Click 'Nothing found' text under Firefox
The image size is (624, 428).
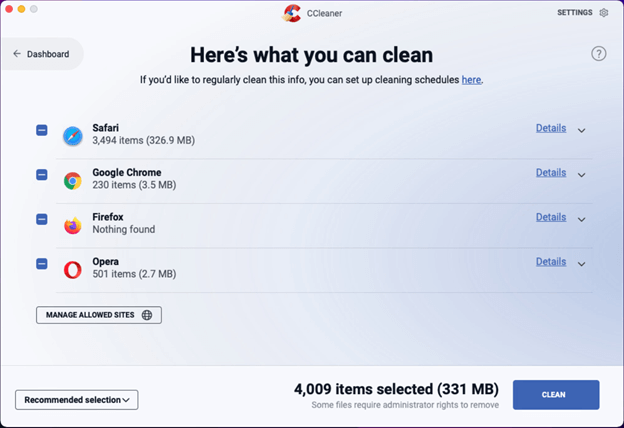click(124, 230)
